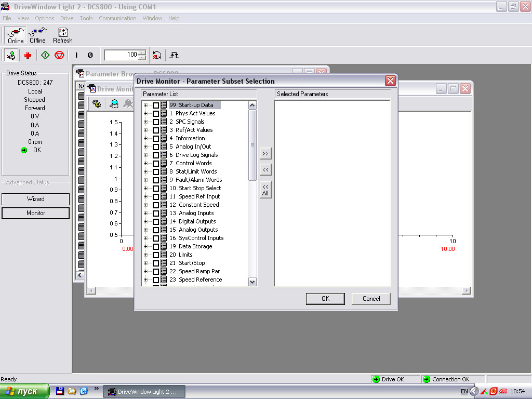Check the 2 SPC Signals checkbox

[x=156, y=122]
